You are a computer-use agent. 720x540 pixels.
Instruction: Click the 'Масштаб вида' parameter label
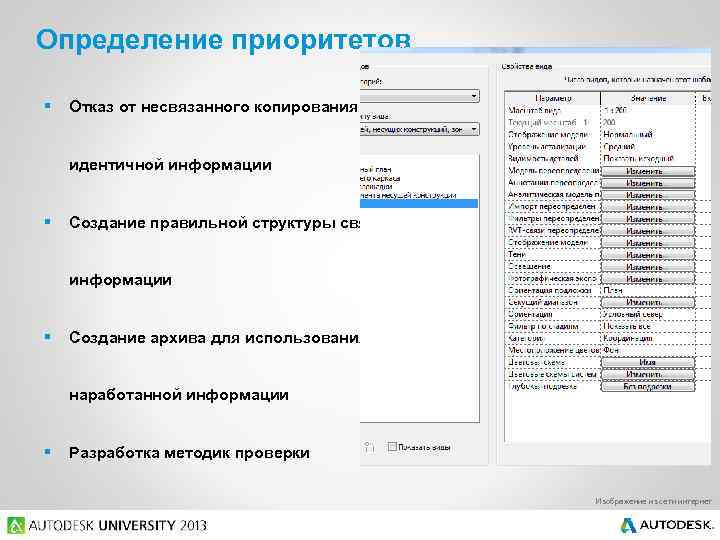[x=534, y=110]
